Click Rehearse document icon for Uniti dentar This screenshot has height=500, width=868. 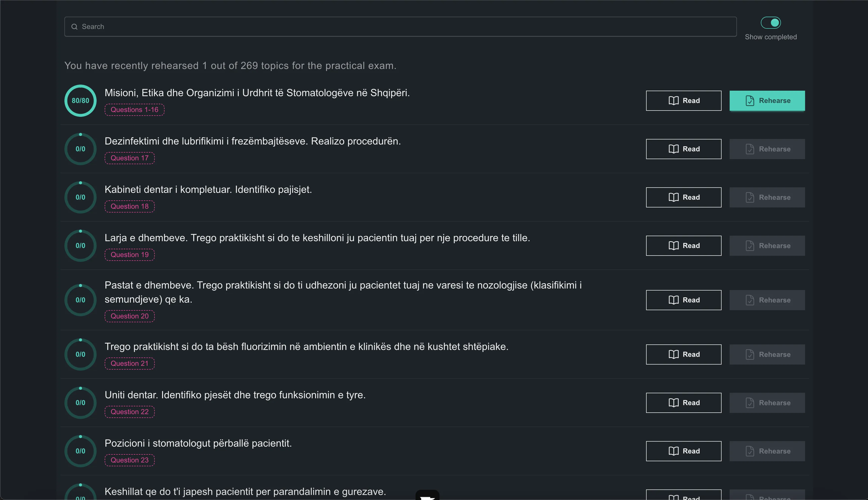coord(750,403)
